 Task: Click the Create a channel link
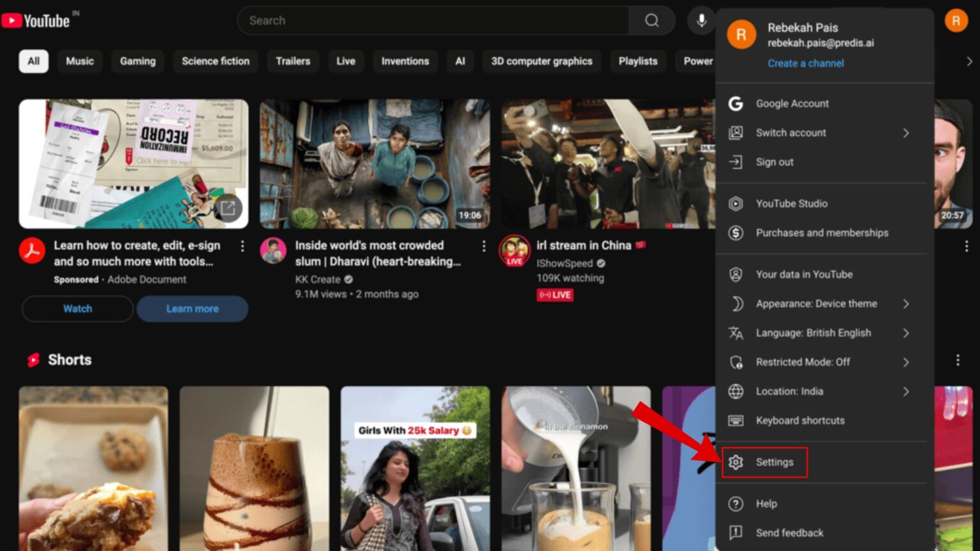(x=805, y=63)
